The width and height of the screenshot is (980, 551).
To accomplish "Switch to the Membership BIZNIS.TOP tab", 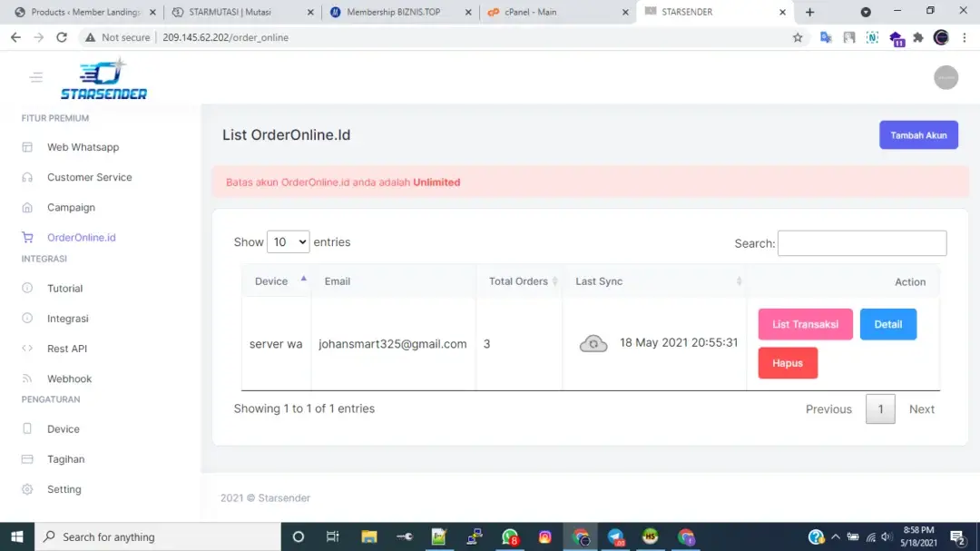I will 398,12.
